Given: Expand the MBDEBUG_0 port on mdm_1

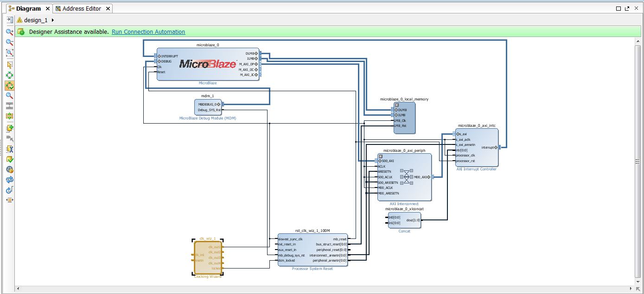Looking at the screenshot, I should (218, 105).
